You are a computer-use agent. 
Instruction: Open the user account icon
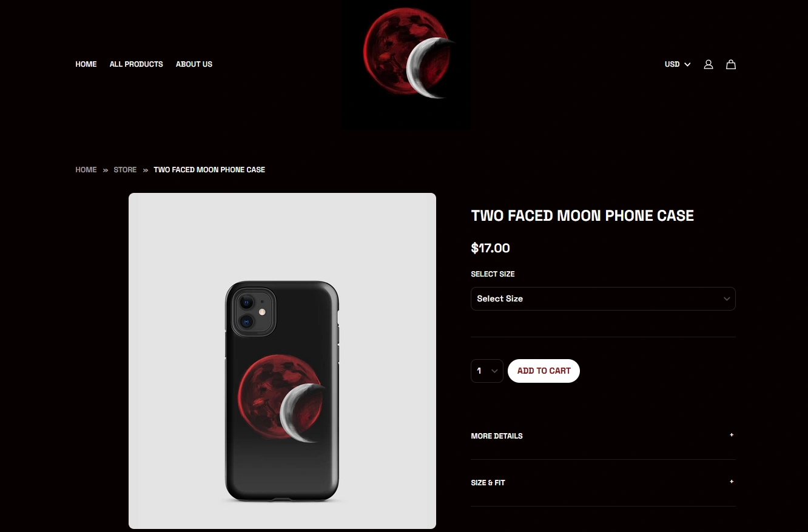(708, 64)
